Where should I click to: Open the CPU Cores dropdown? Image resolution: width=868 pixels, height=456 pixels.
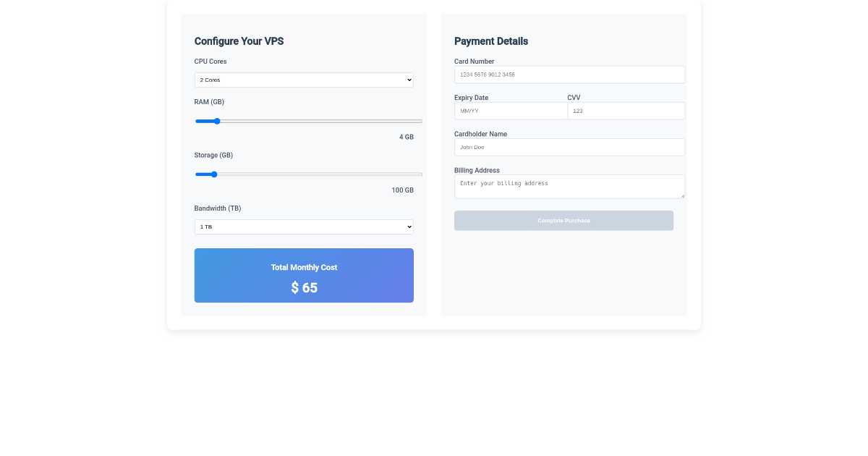click(x=304, y=80)
